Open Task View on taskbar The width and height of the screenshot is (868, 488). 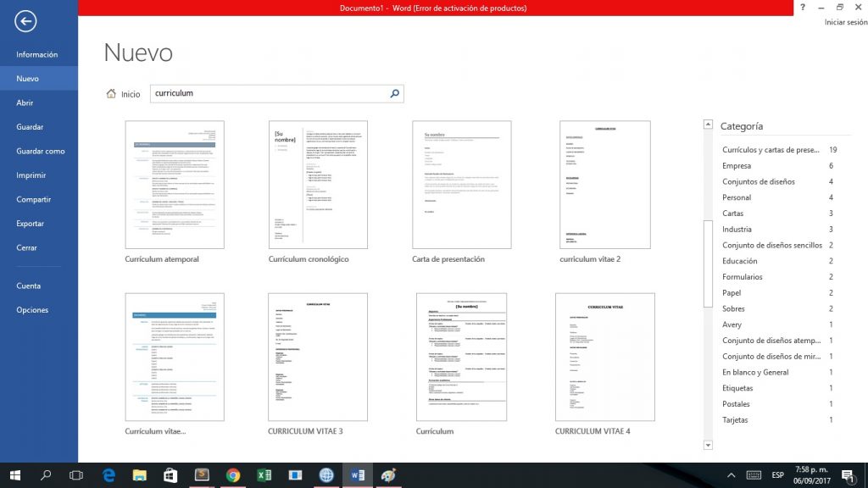click(x=75, y=475)
